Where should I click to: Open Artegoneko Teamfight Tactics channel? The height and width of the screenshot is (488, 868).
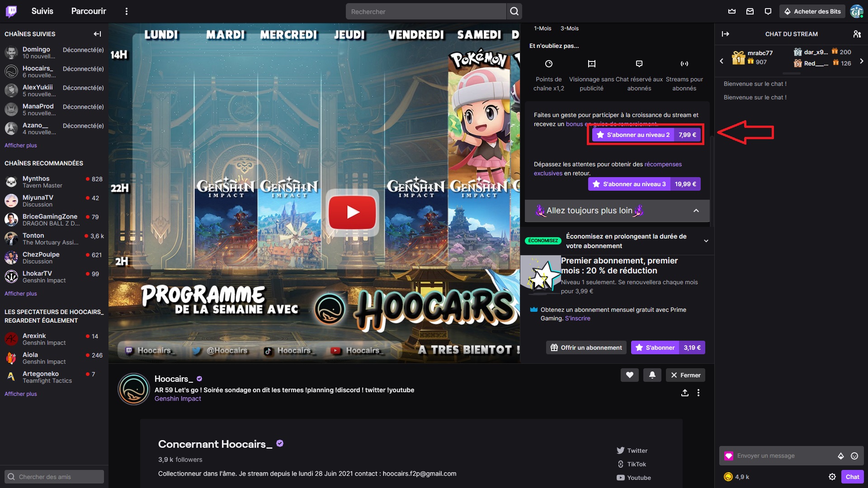tap(54, 377)
